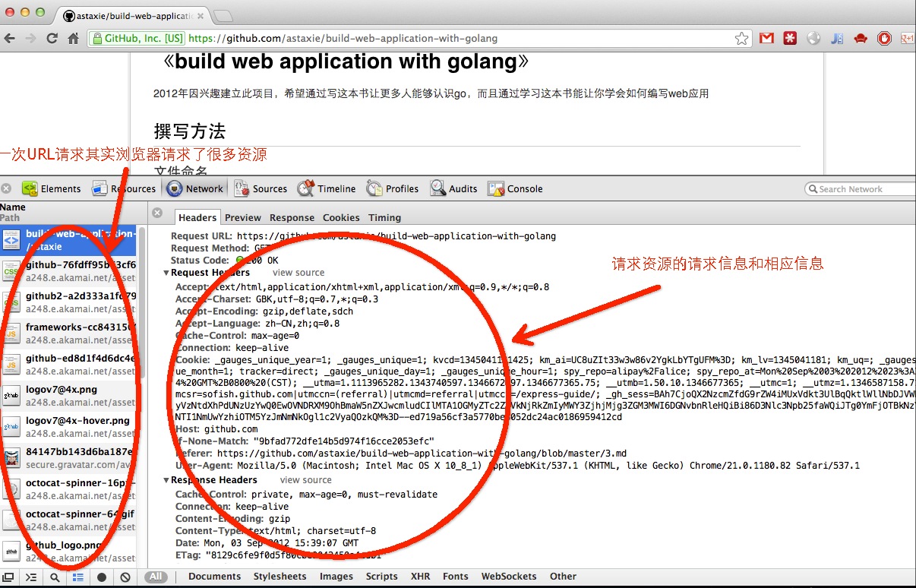Toggle the console drawer at the bottom
This screenshot has width=916, height=588.
click(x=31, y=577)
